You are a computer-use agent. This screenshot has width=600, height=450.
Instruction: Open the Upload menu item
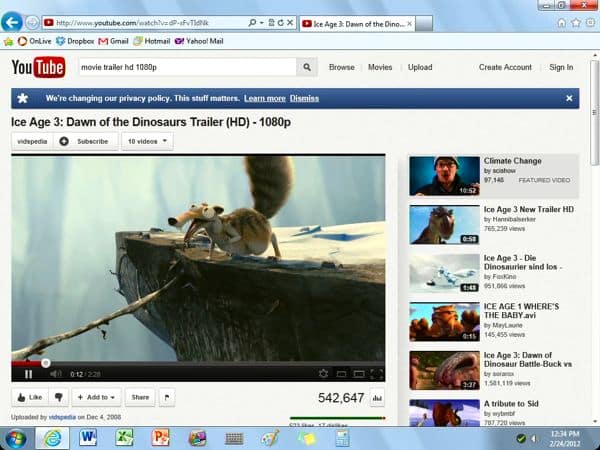pyautogui.click(x=420, y=67)
